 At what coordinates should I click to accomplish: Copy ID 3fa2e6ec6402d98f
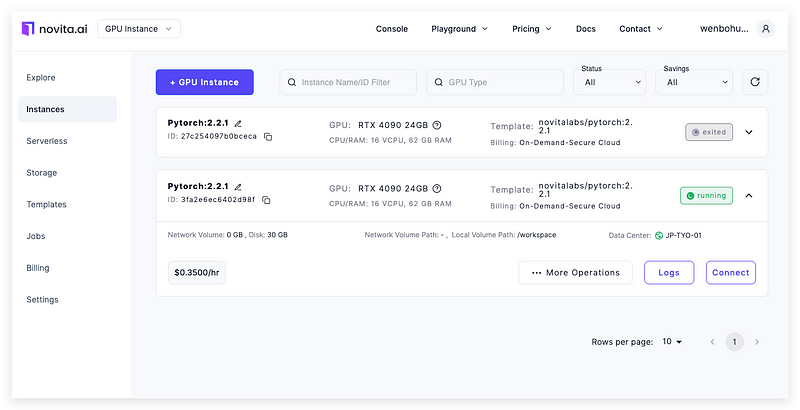[x=266, y=200]
